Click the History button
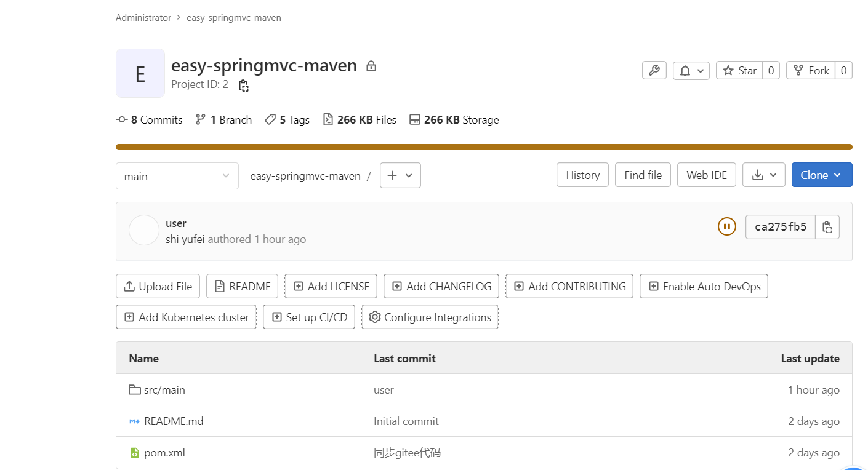 point(582,175)
